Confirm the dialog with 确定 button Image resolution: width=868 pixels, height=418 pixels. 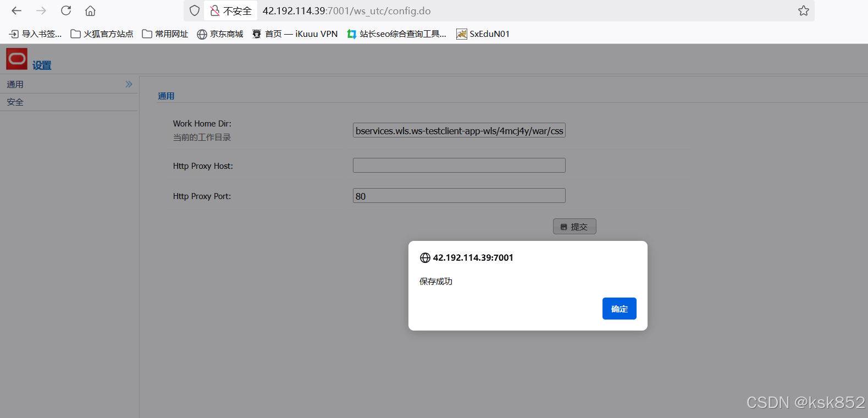620,309
